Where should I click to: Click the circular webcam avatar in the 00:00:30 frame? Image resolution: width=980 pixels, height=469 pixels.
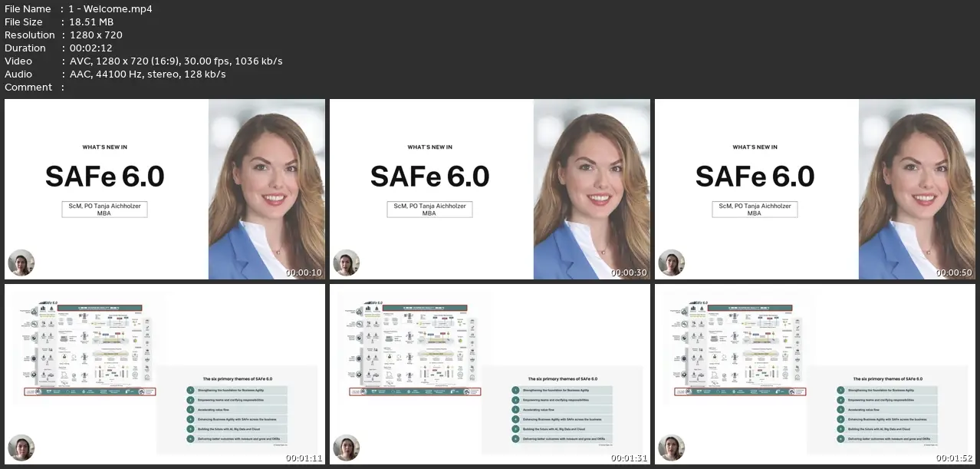click(x=347, y=263)
